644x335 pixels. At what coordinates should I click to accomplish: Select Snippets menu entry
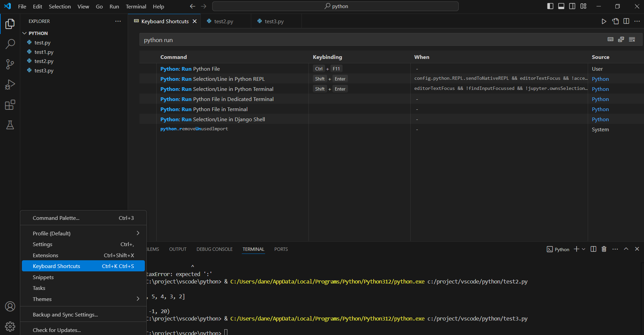point(83,277)
